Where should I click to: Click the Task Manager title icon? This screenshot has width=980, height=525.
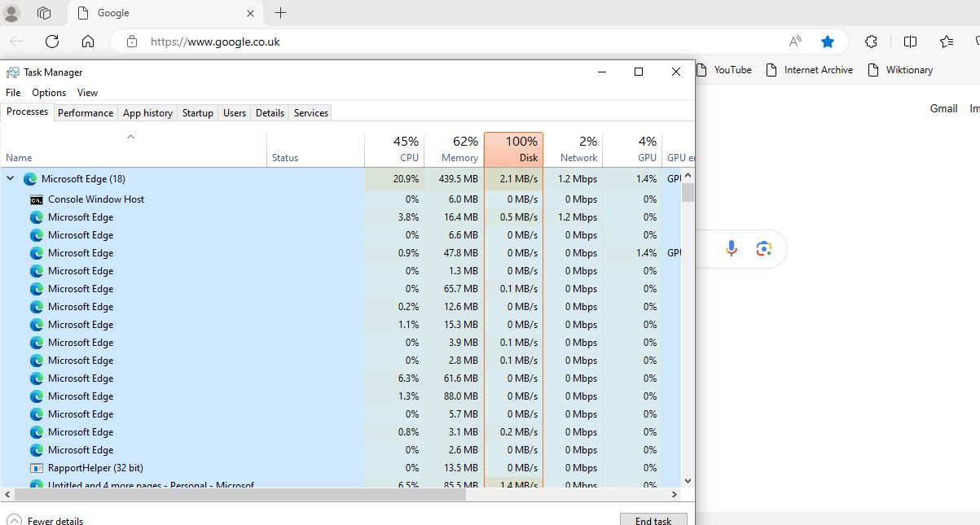[x=12, y=72]
